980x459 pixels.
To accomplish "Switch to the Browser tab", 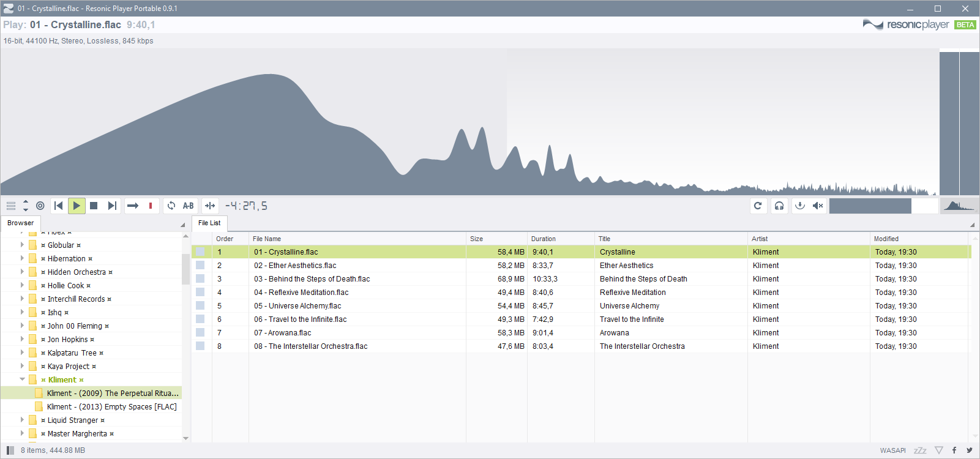I will tap(21, 223).
